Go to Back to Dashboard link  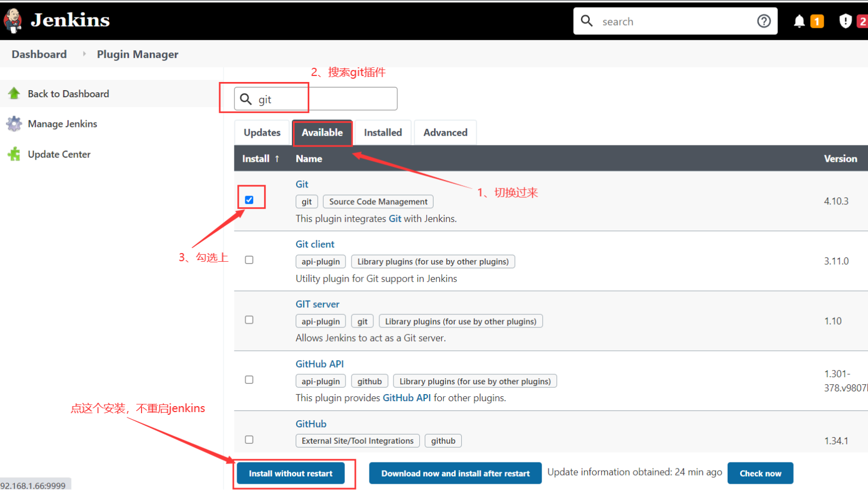tap(68, 93)
